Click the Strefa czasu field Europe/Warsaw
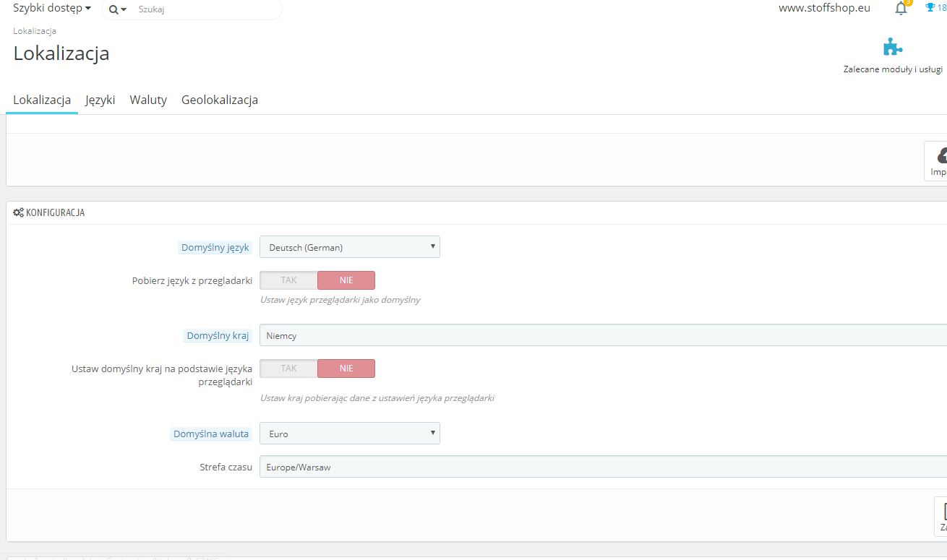Viewport: 947px width, 560px height. (603, 467)
